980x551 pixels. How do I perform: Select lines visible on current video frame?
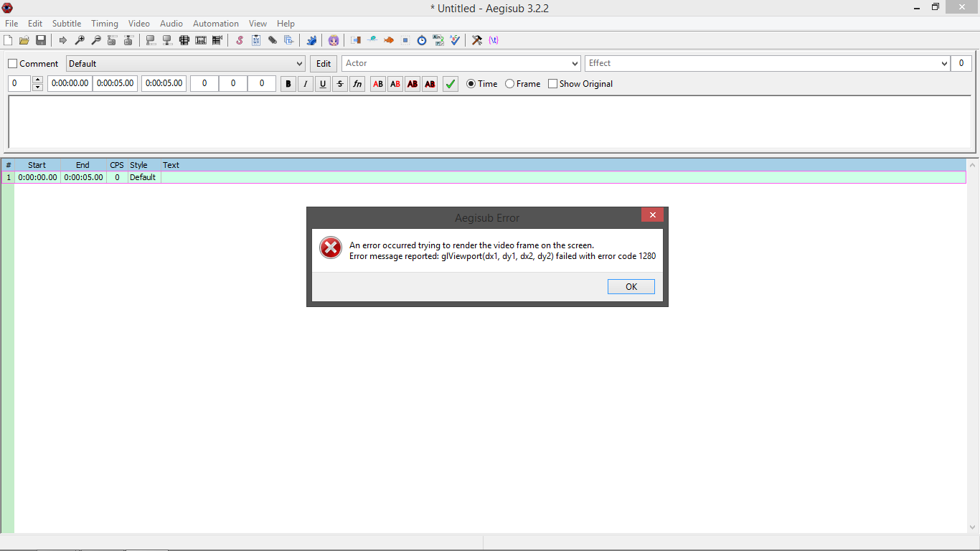tap(184, 40)
